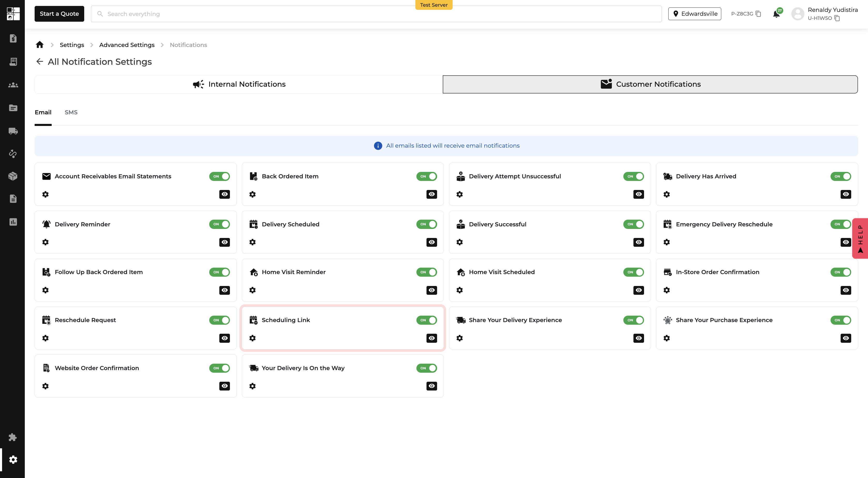Toggle off Home Visit Scheduled notification
This screenshot has height=478, width=868.
pyautogui.click(x=633, y=272)
